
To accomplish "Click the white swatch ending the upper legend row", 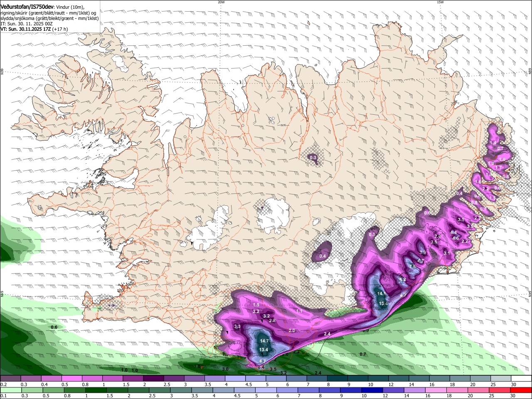I will pyautogui.click(x=521, y=379).
